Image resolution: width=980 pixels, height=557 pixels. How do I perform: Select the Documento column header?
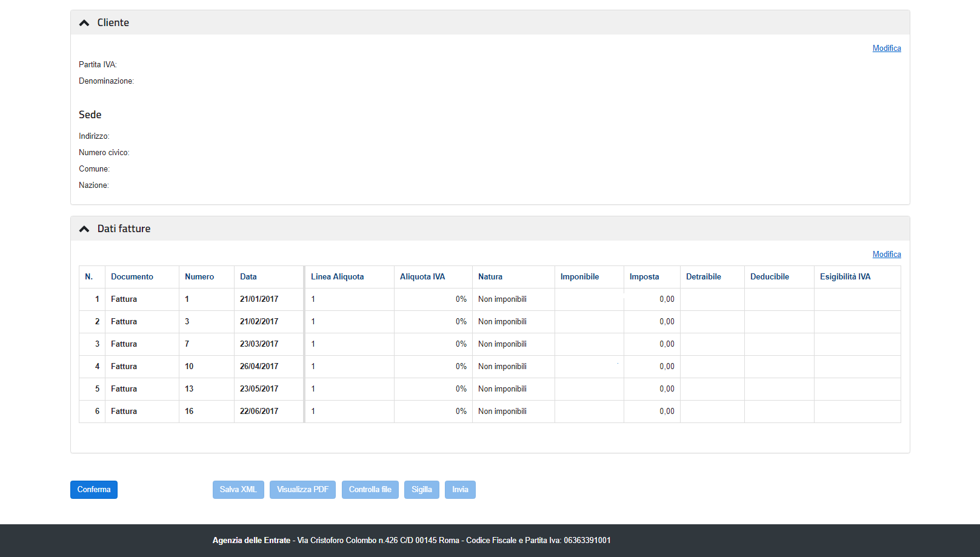132,277
